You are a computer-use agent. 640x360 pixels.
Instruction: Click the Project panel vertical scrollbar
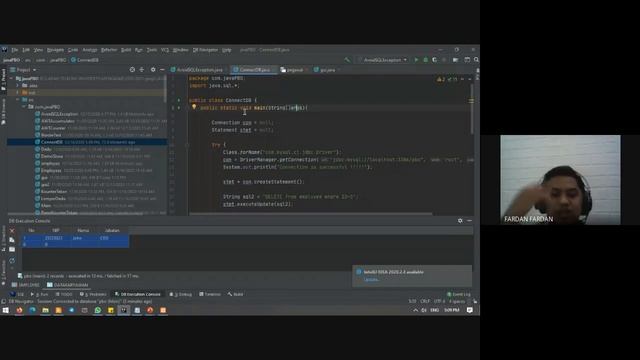click(x=165, y=90)
